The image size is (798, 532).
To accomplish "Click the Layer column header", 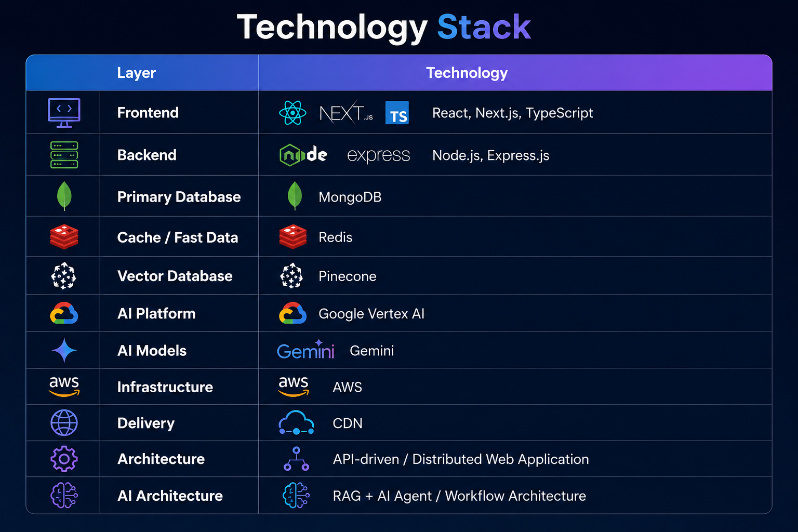I will click(136, 73).
